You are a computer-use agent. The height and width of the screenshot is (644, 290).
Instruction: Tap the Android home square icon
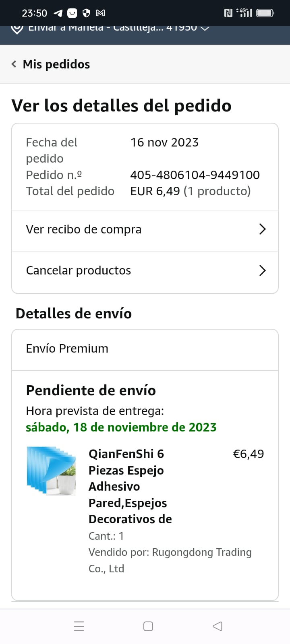point(148,626)
